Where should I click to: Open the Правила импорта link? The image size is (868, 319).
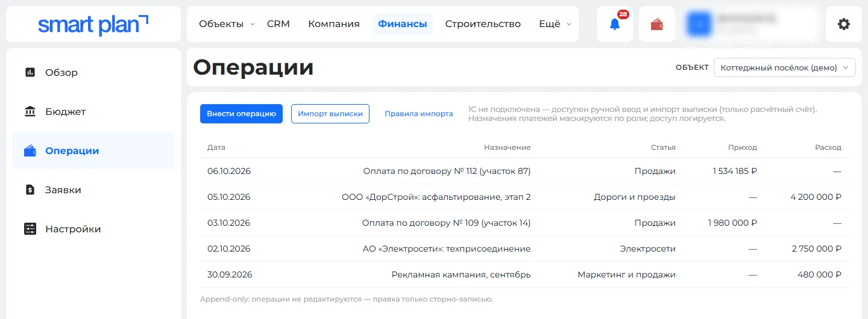coord(419,114)
